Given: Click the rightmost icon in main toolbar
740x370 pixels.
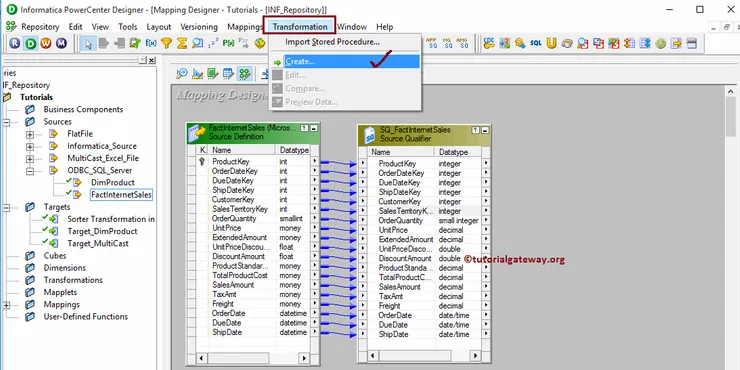Looking at the screenshot, I should (x=692, y=43).
